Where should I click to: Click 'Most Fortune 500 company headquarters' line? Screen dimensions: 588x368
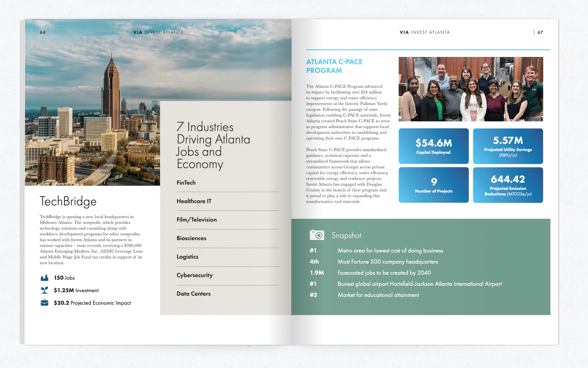388,262
